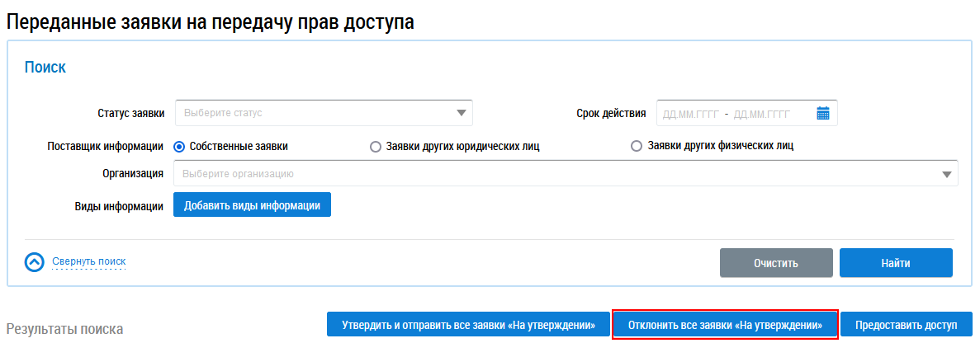Choose Заявки других юридических лиц option
The width and height of the screenshot is (980, 343).
pos(376,147)
